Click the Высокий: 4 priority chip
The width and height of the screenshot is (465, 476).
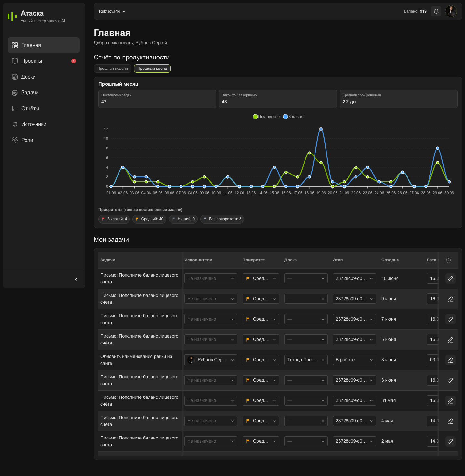[x=114, y=219]
